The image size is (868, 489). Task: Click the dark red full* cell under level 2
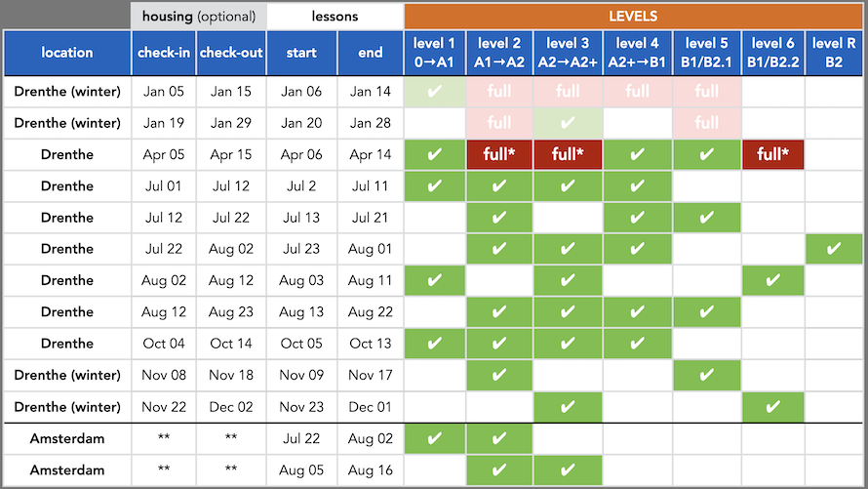498,154
